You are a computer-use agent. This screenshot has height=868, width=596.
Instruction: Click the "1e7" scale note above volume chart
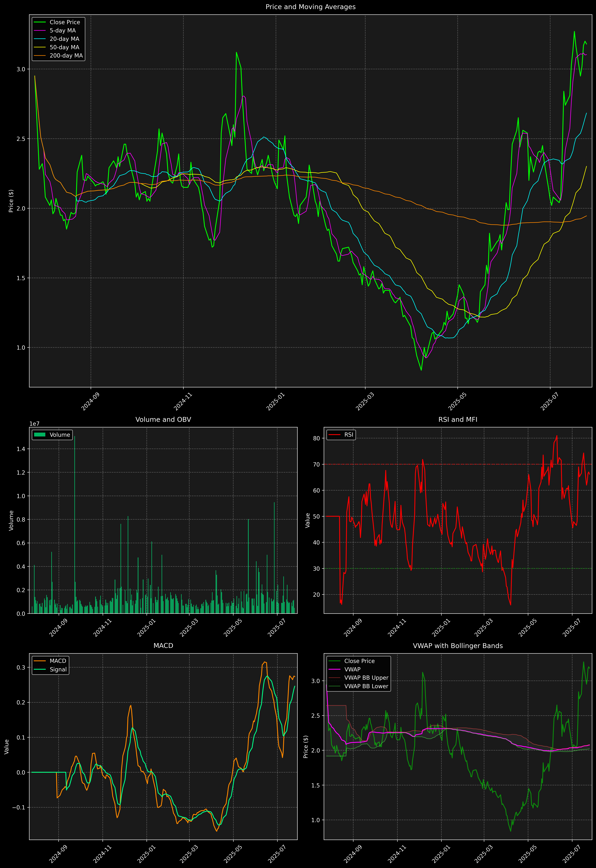point(34,424)
